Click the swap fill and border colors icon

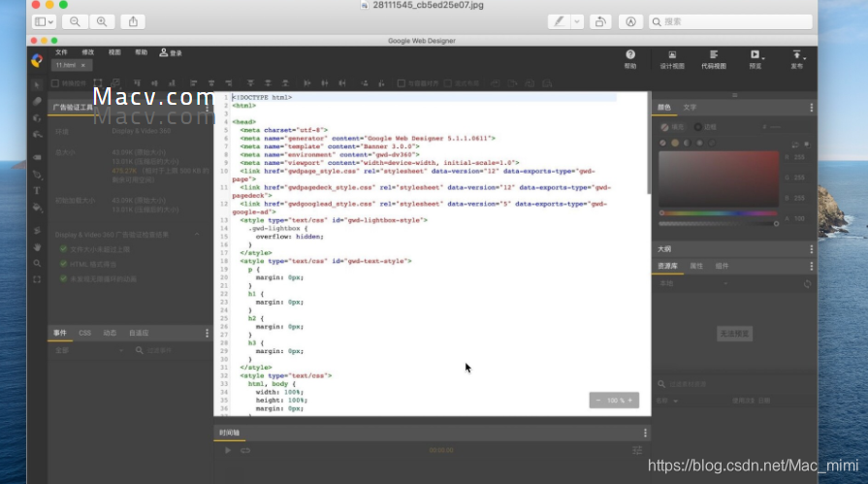tap(795, 145)
